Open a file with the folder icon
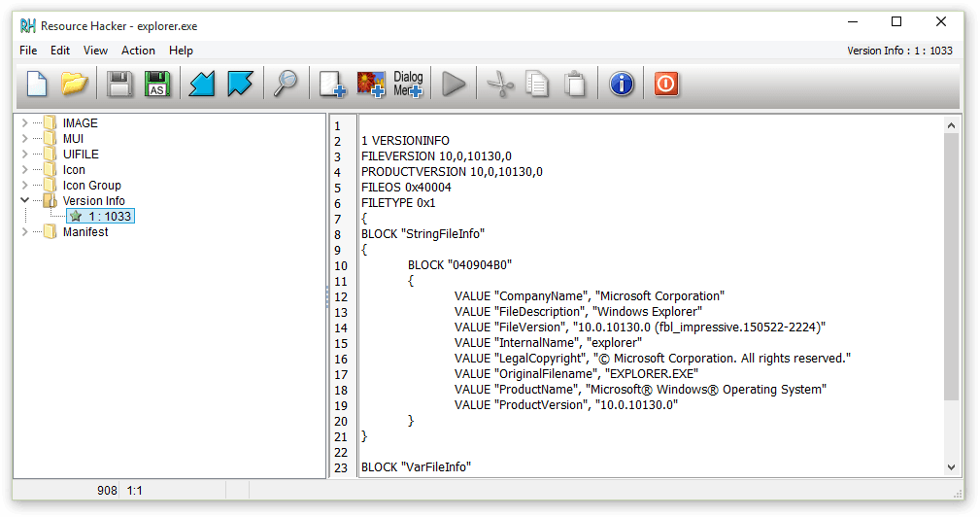The image size is (980, 517). [x=74, y=84]
